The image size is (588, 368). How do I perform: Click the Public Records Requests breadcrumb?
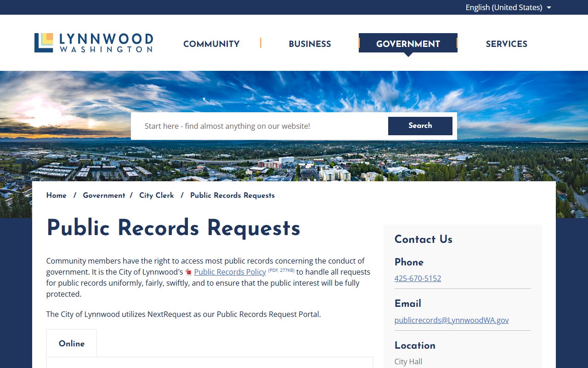click(232, 195)
